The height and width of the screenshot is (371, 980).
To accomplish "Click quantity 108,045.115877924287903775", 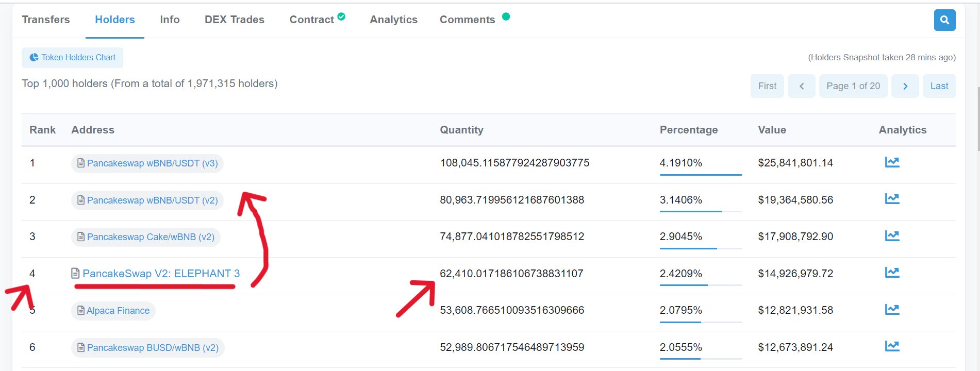I will pos(514,163).
